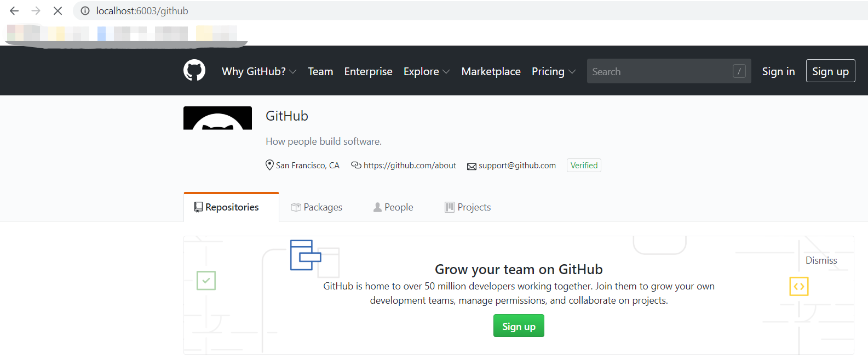Click the package box icon in Packages tab
Image resolution: width=868 pixels, height=364 pixels.
click(296, 207)
